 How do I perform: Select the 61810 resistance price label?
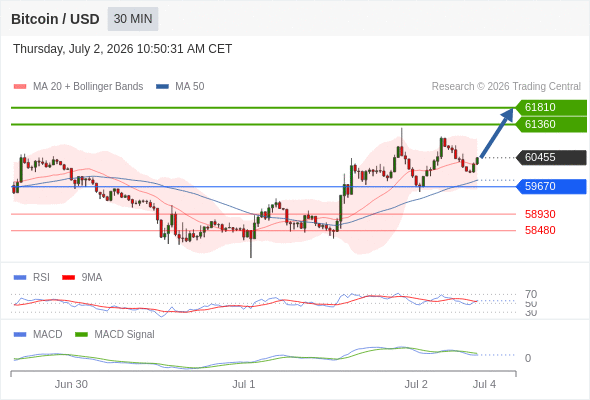click(551, 107)
